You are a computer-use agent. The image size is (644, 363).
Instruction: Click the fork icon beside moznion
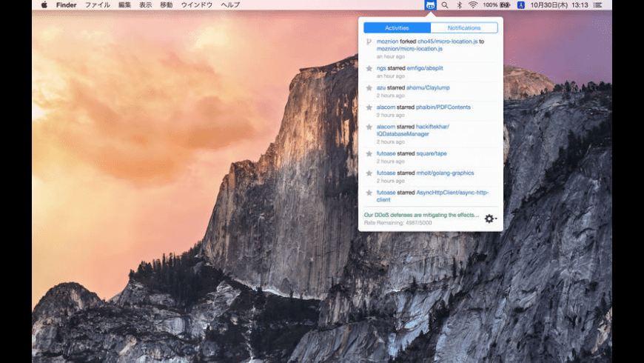(x=369, y=41)
